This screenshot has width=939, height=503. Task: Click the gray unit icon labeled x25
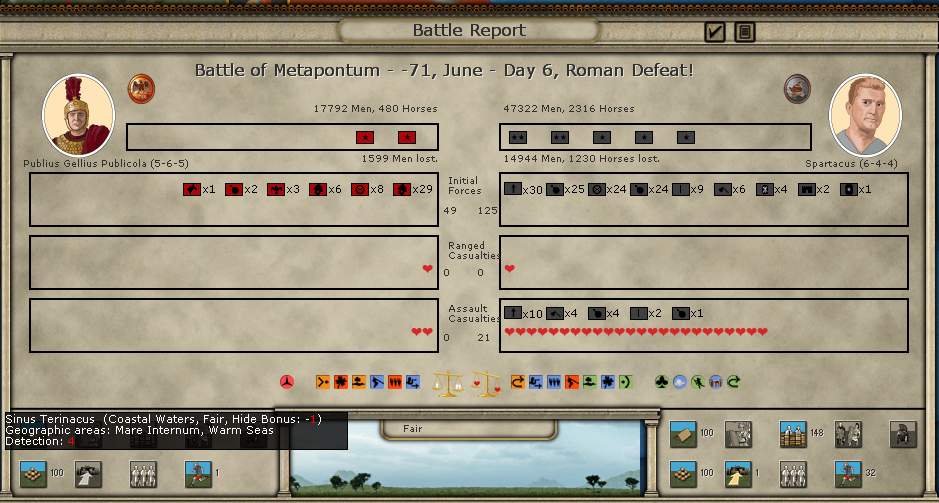555,189
